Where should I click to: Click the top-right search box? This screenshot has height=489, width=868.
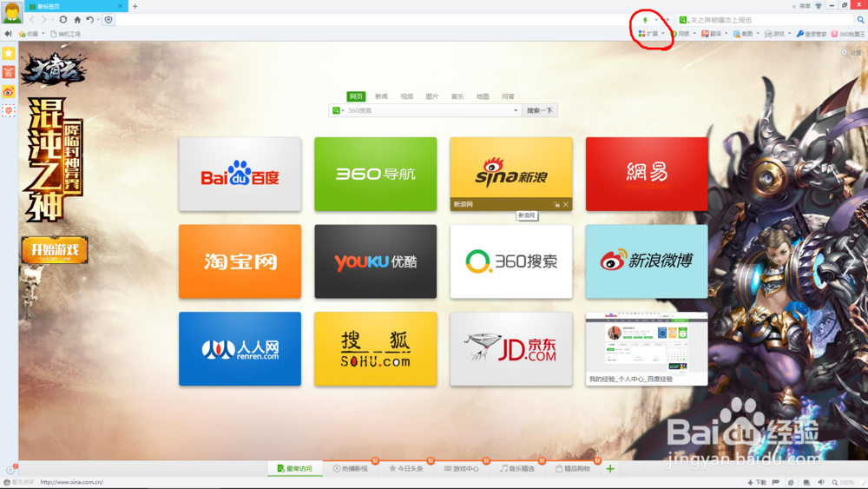pos(766,20)
